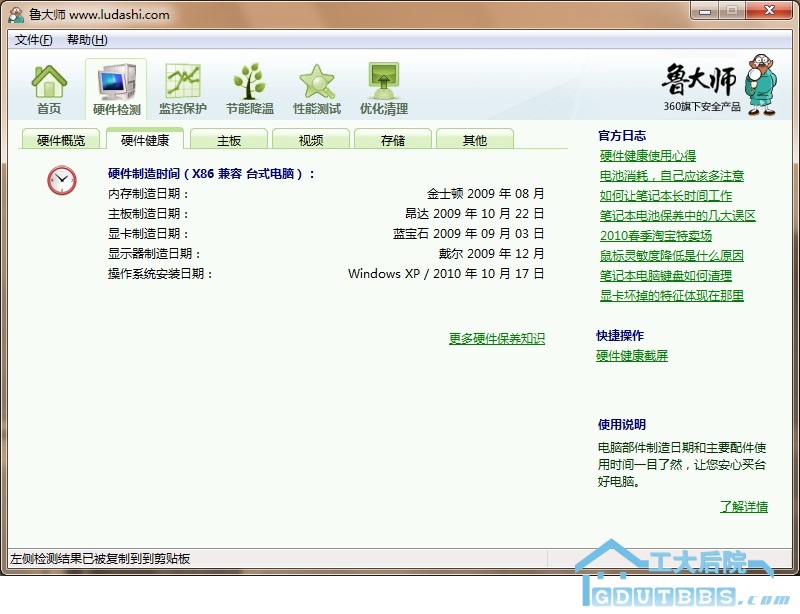
Task: Switch to the 主板 tab
Action: pos(229,140)
